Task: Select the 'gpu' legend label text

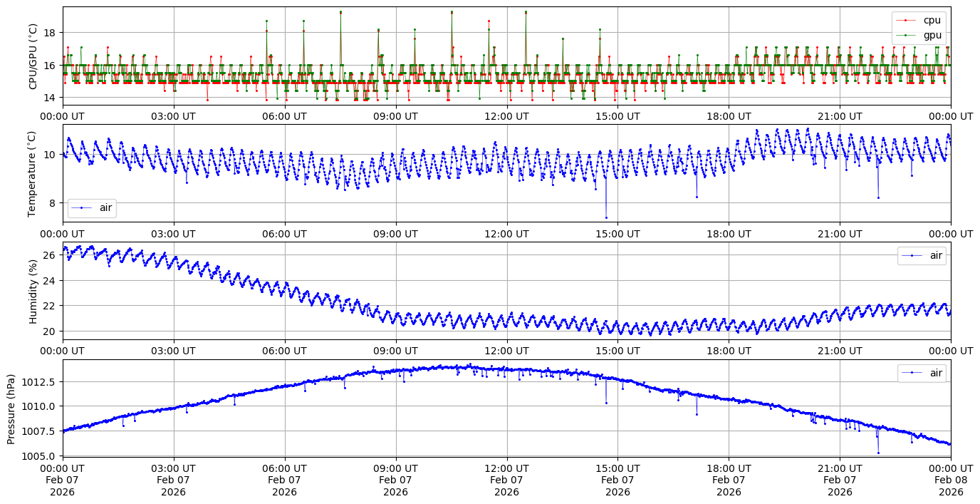Action: [x=933, y=35]
